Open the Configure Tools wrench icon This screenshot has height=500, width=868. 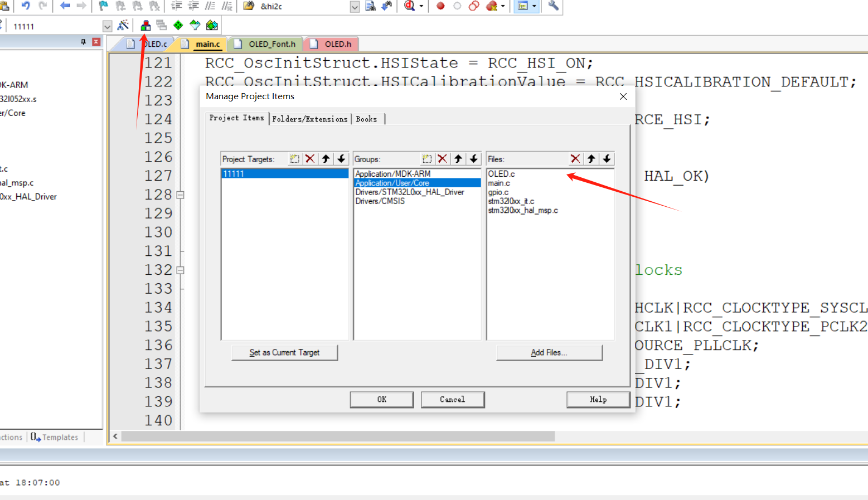[x=552, y=6]
